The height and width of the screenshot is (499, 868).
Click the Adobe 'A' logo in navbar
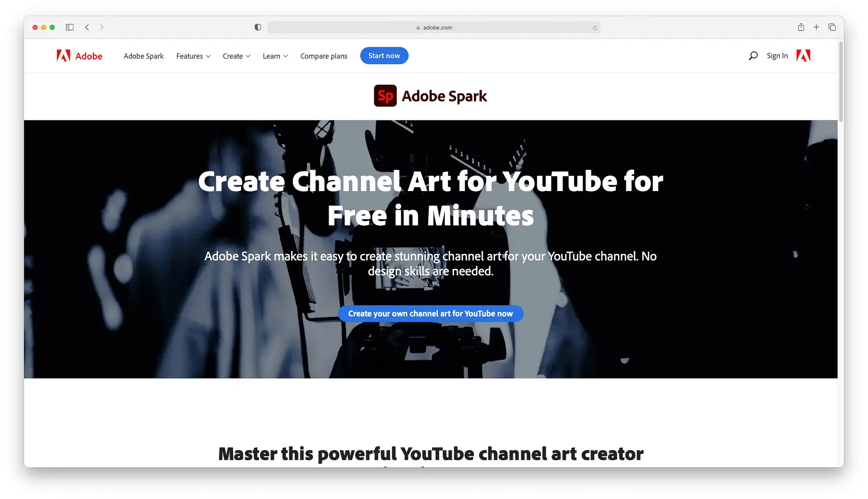pyautogui.click(x=62, y=56)
